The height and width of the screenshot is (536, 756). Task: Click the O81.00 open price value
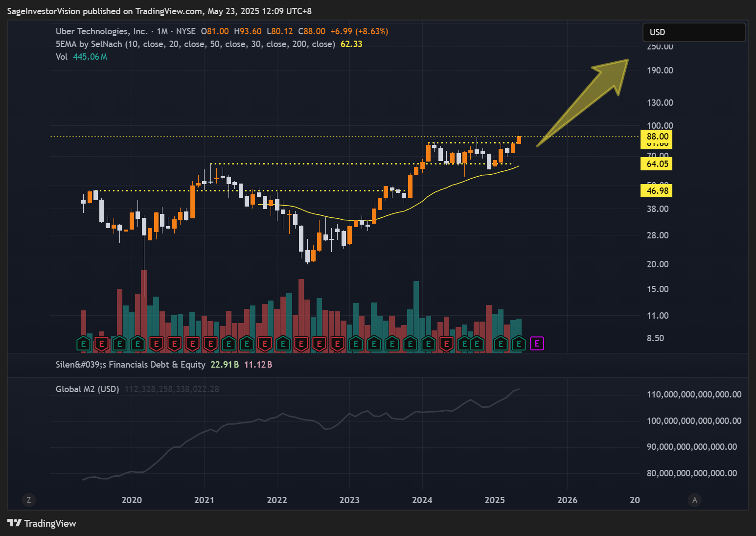[x=215, y=31]
